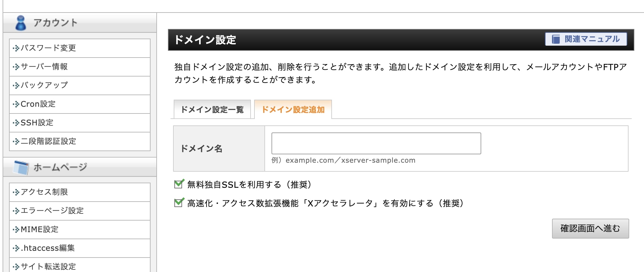Select the ドメイン設定追加 tab
This screenshot has height=272, width=644.
pos(293,110)
